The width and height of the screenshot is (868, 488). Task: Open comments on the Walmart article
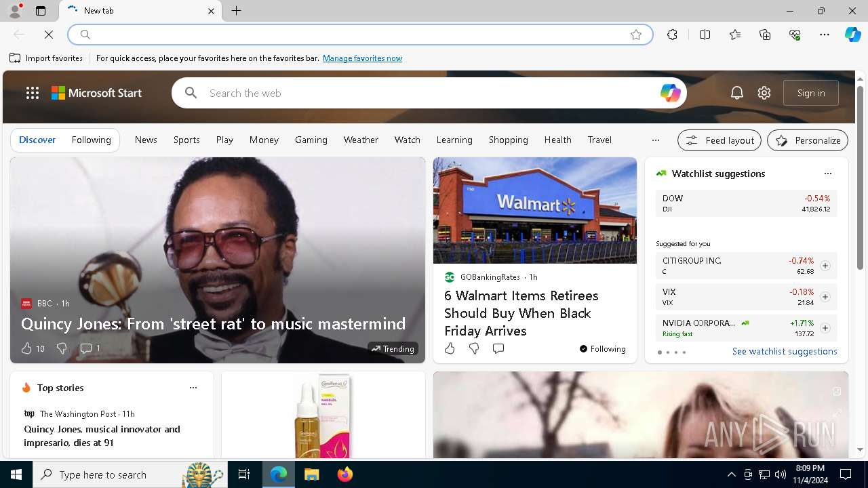coord(498,348)
